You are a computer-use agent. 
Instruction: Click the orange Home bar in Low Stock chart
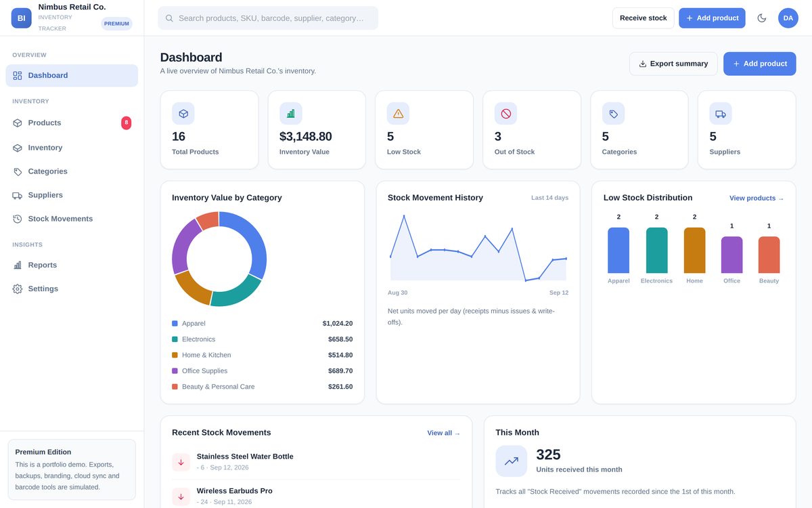[695, 251]
